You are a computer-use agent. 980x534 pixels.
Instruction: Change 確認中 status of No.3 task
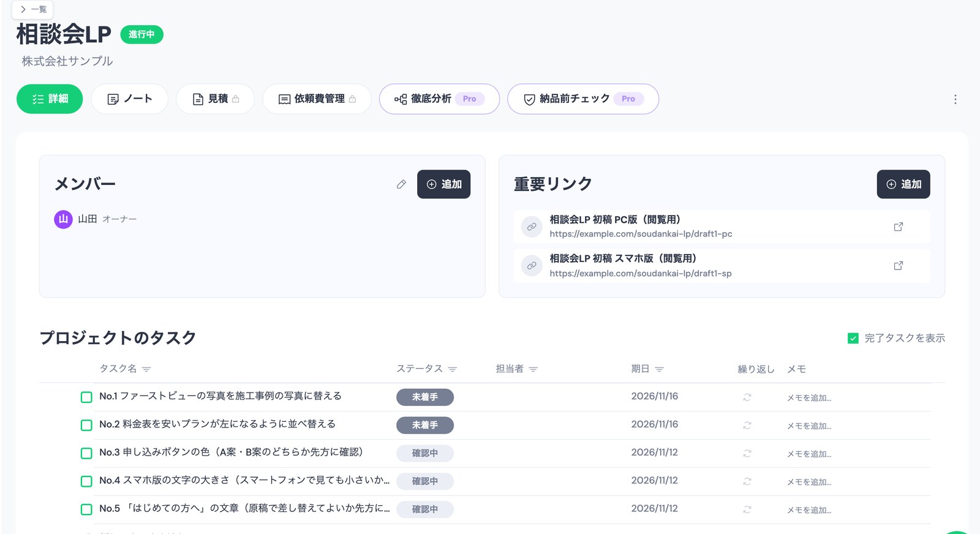425,453
